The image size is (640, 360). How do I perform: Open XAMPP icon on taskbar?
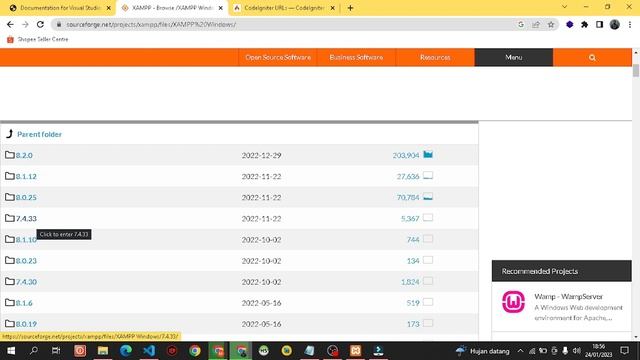(x=356, y=351)
